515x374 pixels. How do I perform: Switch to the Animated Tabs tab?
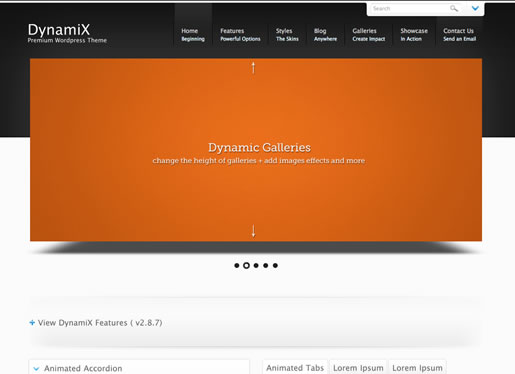tap(295, 368)
